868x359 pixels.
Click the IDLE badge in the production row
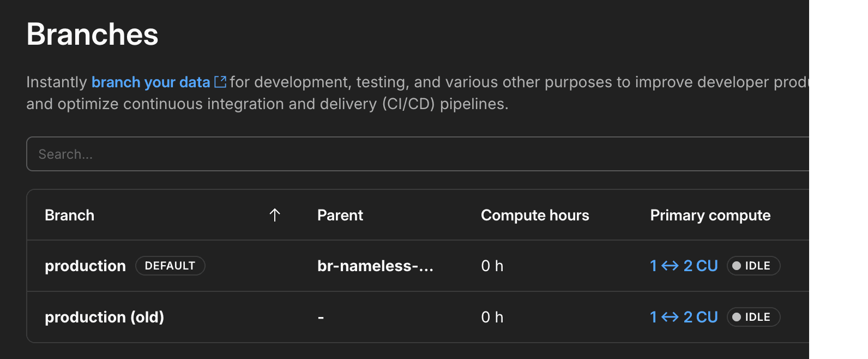(x=754, y=266)
